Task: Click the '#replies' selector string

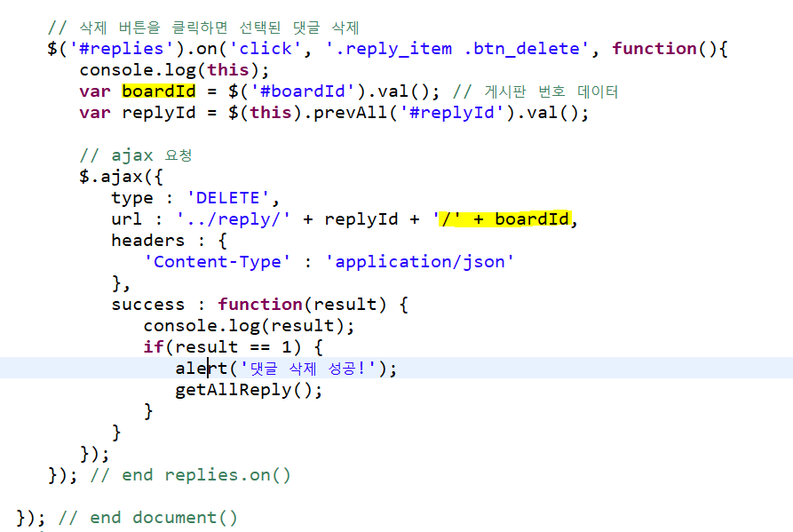Action: coord(122,49)
